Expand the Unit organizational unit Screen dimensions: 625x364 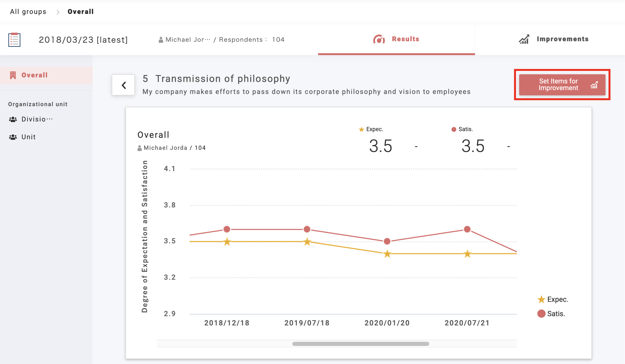[x=29, y=137]
